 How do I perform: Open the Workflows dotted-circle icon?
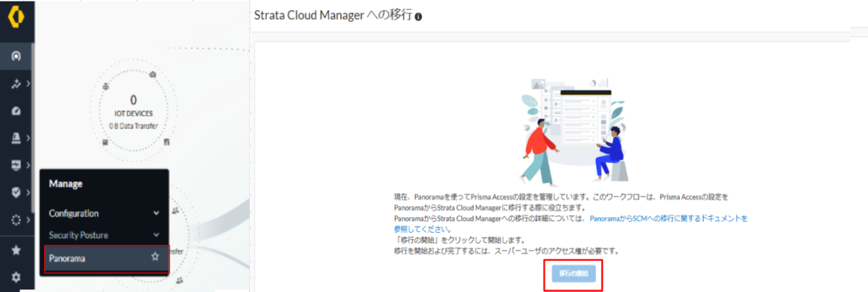click(16, 219)
